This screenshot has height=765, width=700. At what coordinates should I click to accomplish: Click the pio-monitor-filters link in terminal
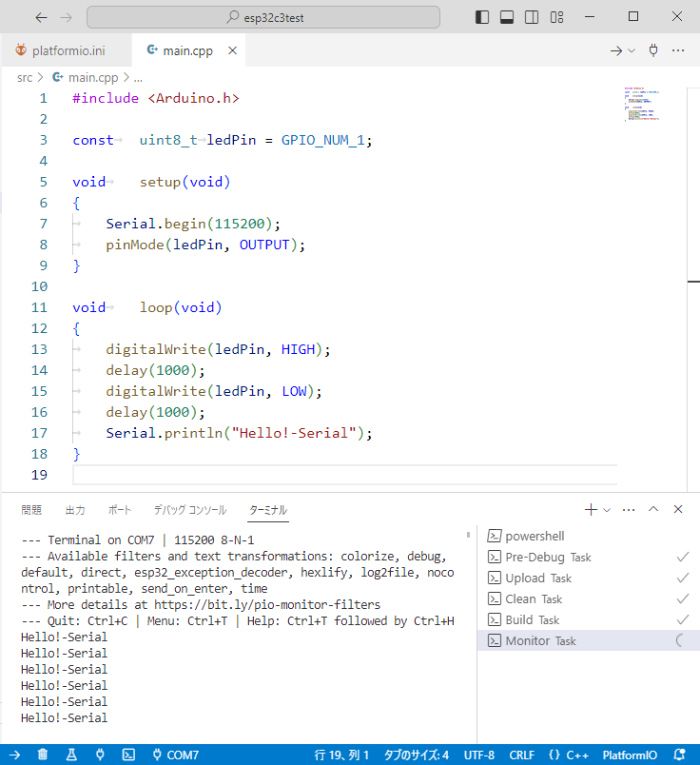coord(267,605)
